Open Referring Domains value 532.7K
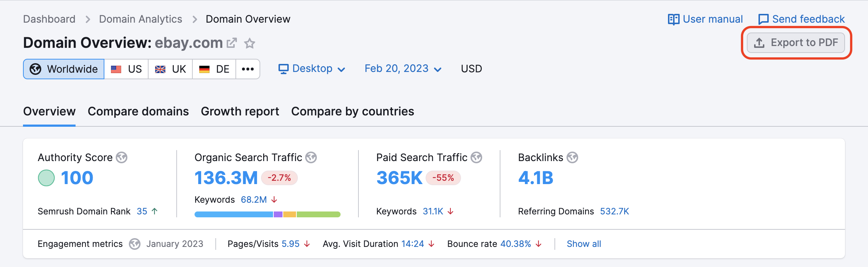 (615, 211)
